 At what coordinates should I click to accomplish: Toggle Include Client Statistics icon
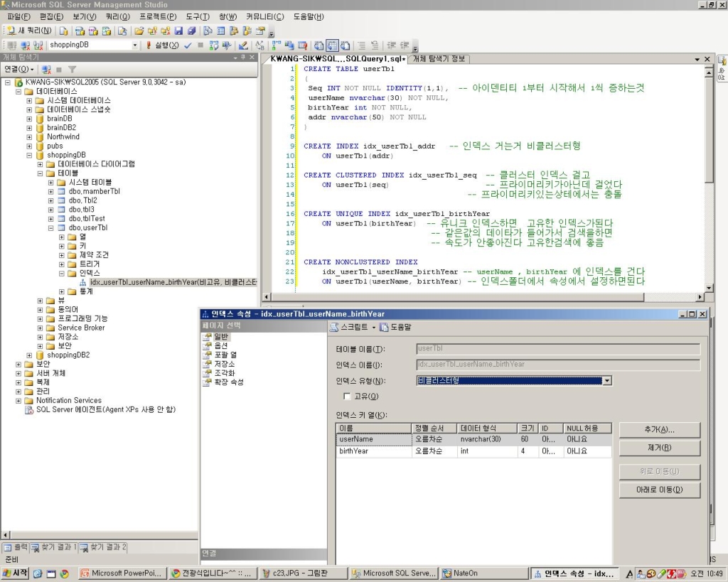289,45
